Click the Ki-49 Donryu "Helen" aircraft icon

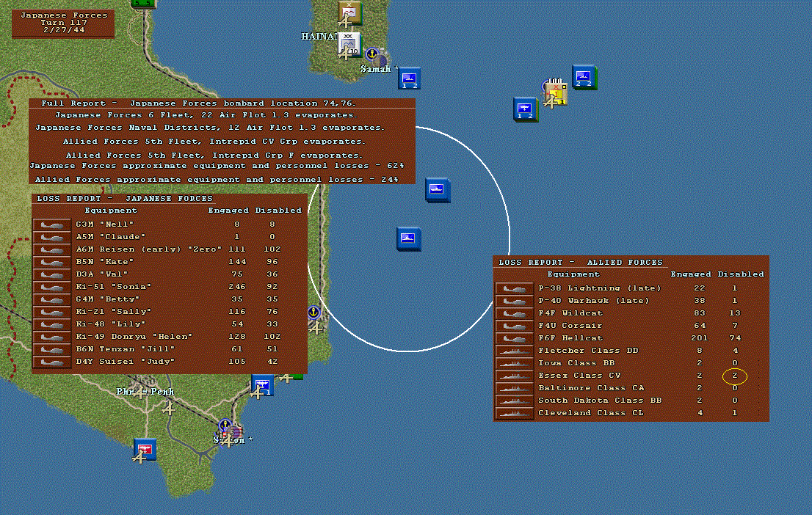[x=52, y=337]
